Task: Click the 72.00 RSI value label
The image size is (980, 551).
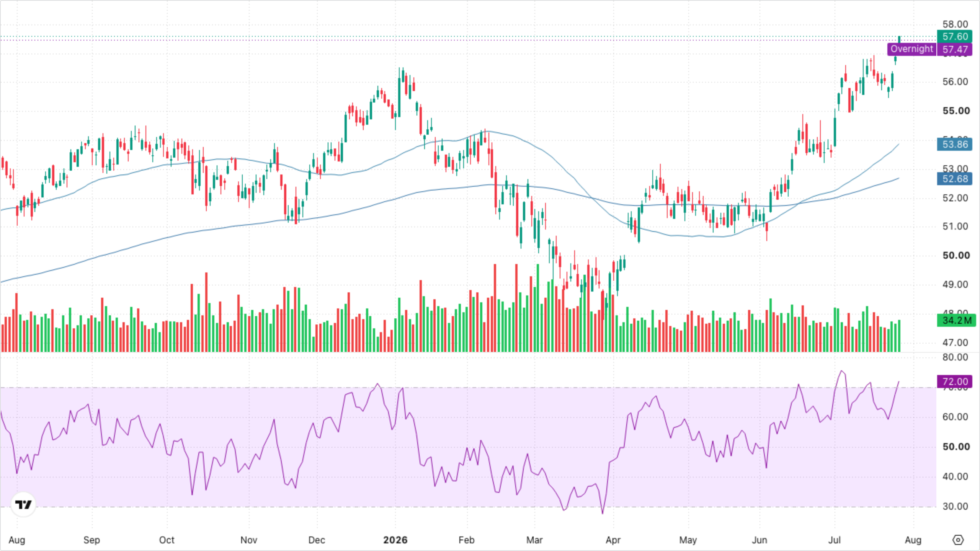Action: 955,381
